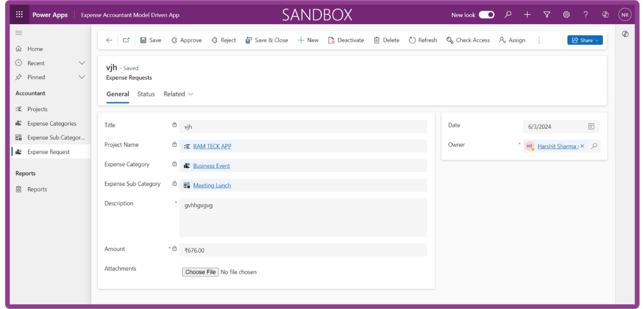Image resolution: width=644 pixels, height=309 pixels.
Task: Expand the Recent section chevron
Action: 81,63
